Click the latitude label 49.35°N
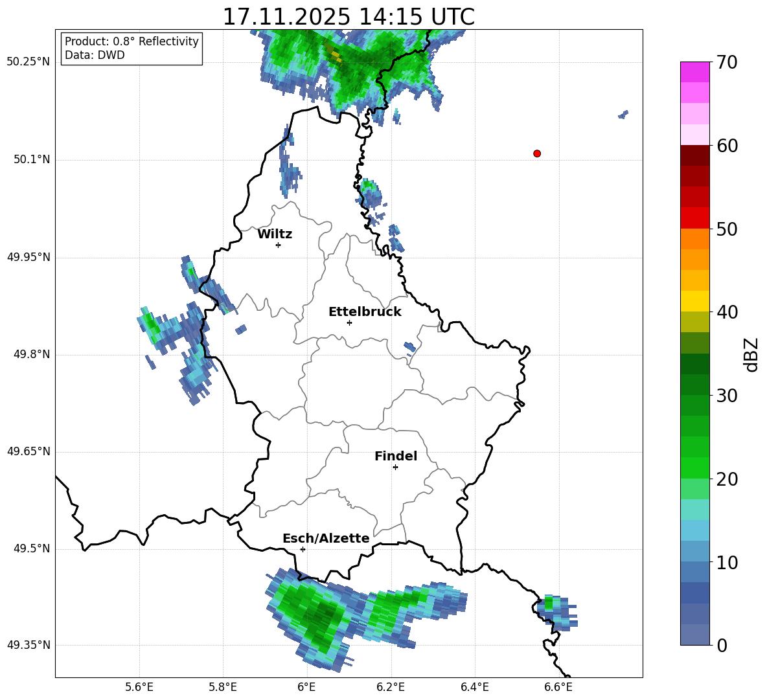 pos(29,645)
